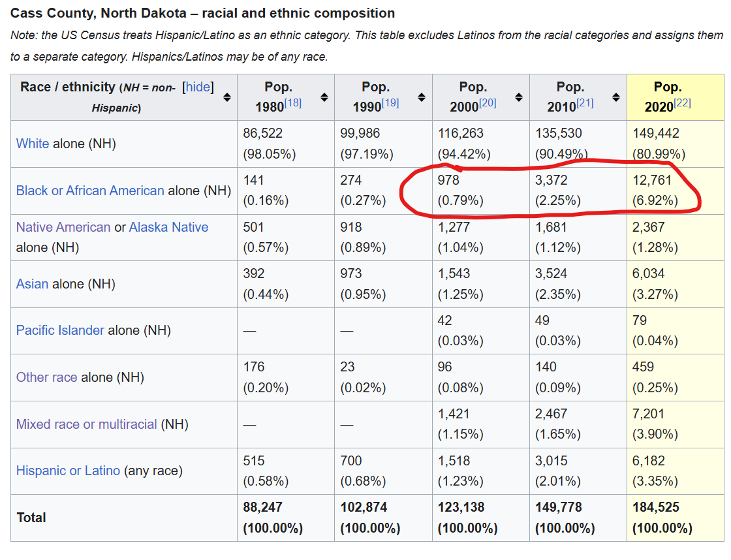Open the Other race link

click(x=46, y=377)
